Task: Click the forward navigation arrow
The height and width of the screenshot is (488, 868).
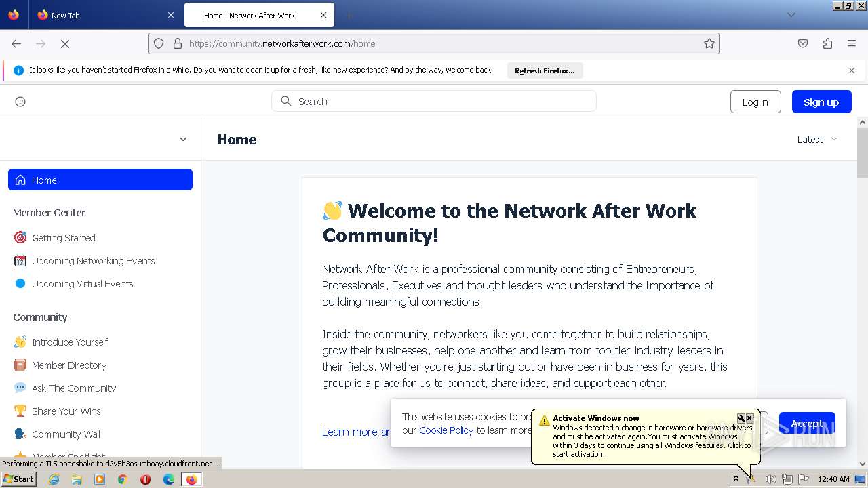Action: pos(41,43)
